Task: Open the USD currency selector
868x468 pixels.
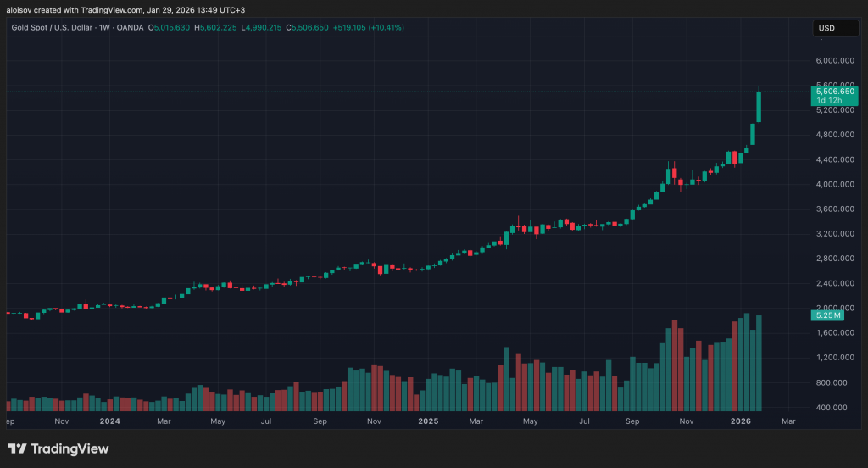Action: 826,28
